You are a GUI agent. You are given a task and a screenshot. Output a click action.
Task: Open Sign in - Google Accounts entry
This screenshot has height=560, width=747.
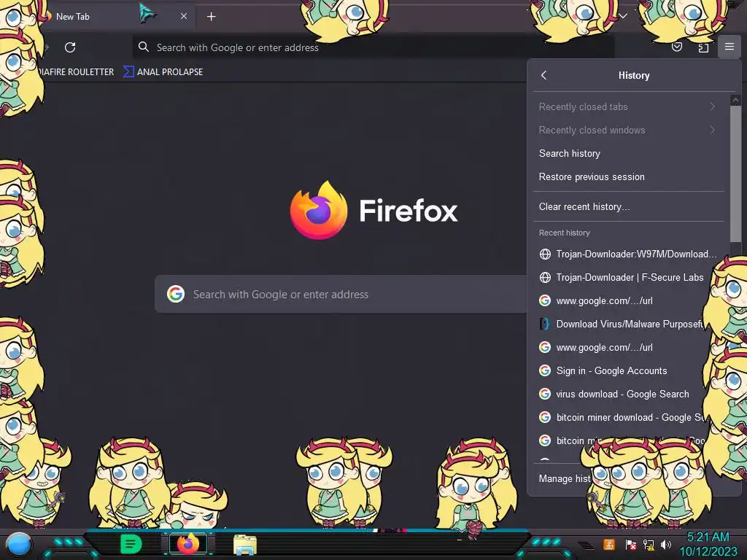627,370
